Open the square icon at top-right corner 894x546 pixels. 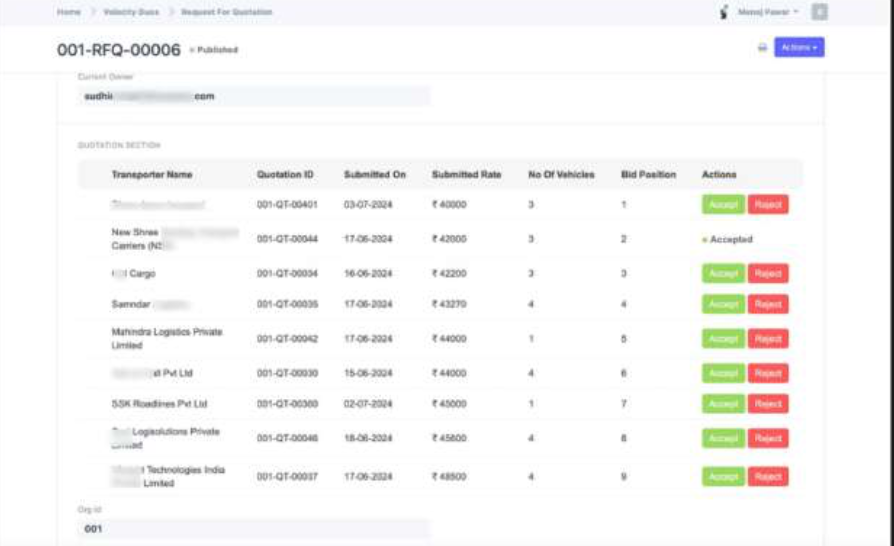819,12
